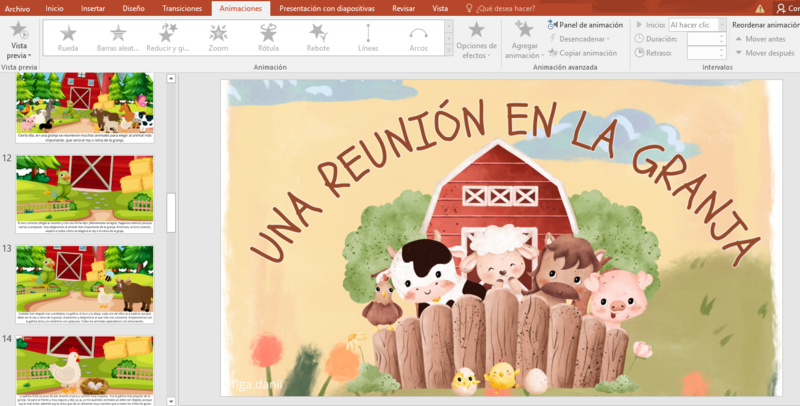This screenshot has height=406, width=800.
Task: Select slide thumbnail 12
Action: [85, 194]
